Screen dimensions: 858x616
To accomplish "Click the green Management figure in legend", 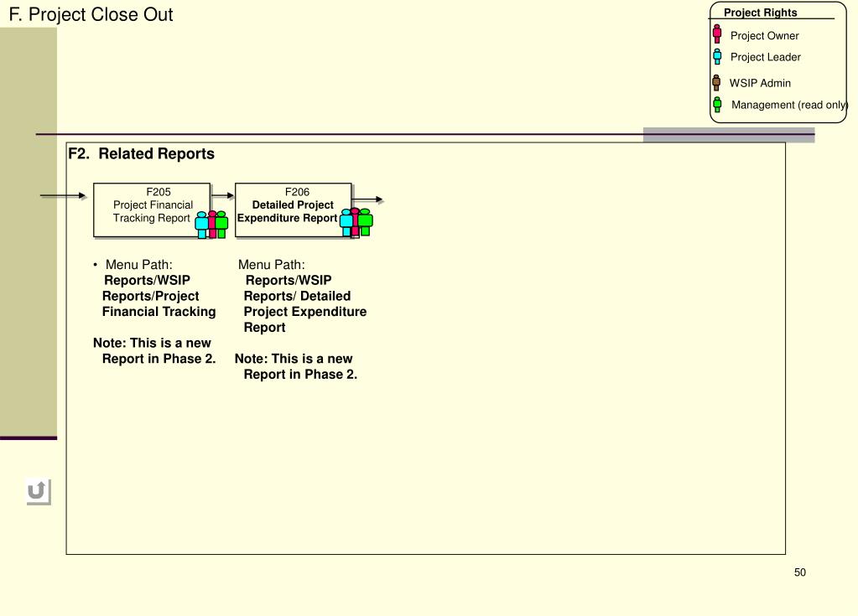I will [x=717, y=105].
